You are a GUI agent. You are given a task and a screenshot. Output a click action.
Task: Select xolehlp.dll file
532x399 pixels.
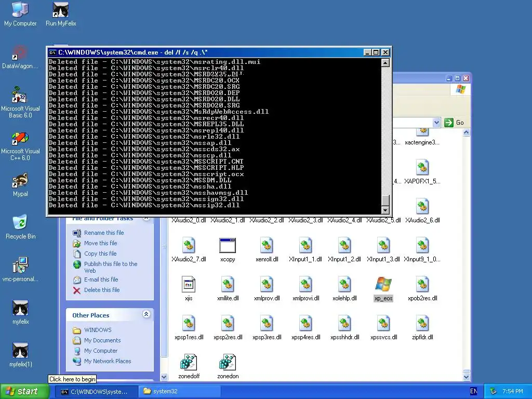344,289
